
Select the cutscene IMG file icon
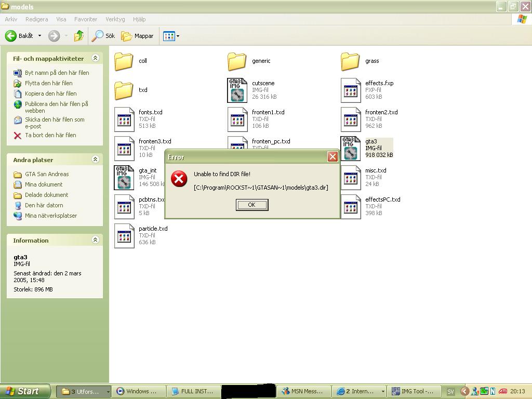coord(237,90)
